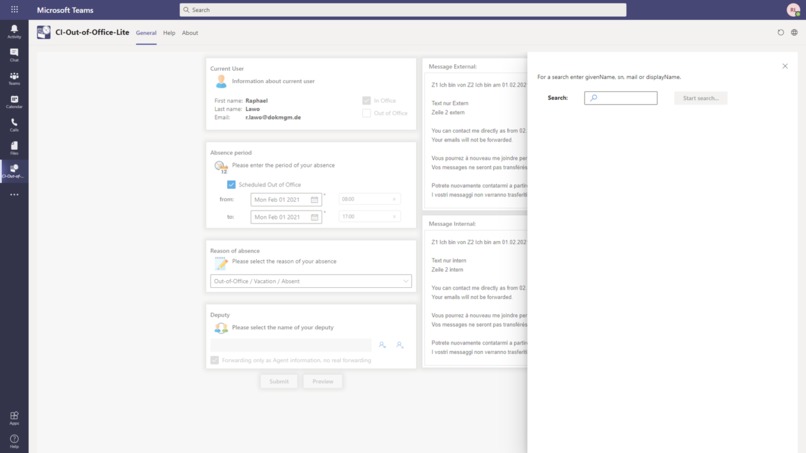Switch to the General tab
Screen dimensions: 806x453
click(x=146, y=33)
